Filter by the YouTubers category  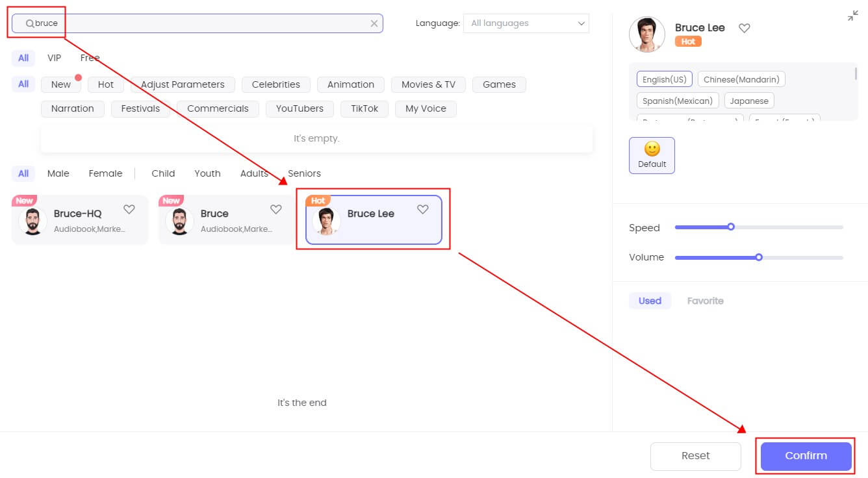click(x=300, y=108)
